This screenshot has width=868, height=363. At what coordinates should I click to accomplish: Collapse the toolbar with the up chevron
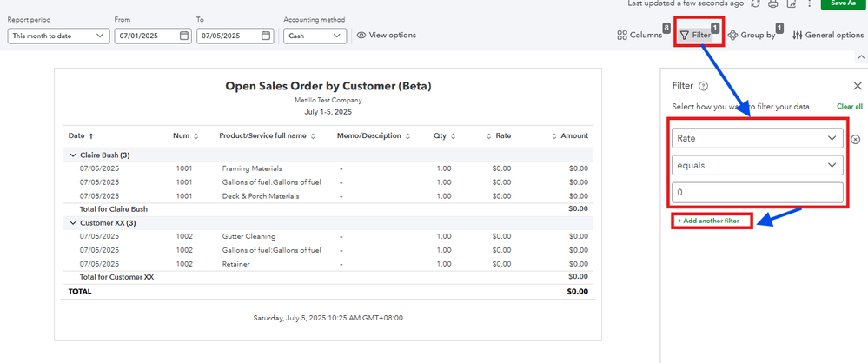(860, 57)
